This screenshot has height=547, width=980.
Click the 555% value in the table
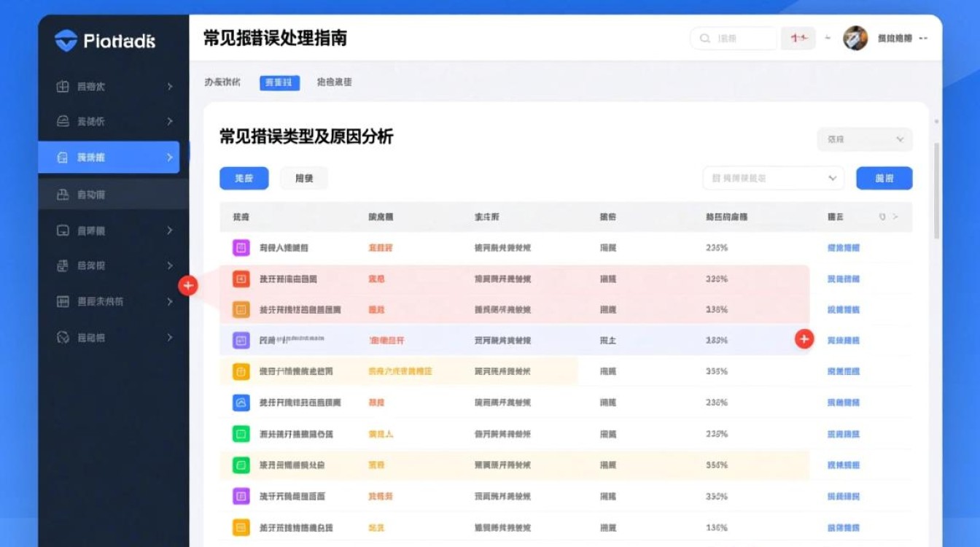click(x=717, y=465)
